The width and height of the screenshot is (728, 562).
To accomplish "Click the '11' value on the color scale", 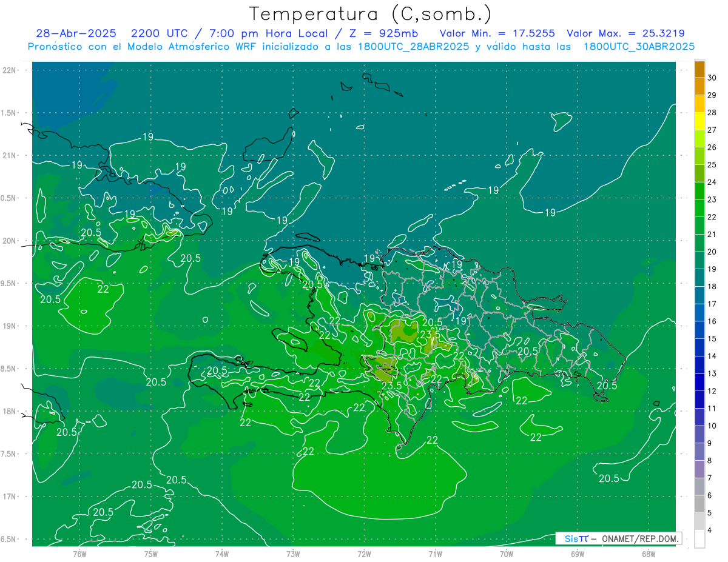I will click(x=713, y=408).
